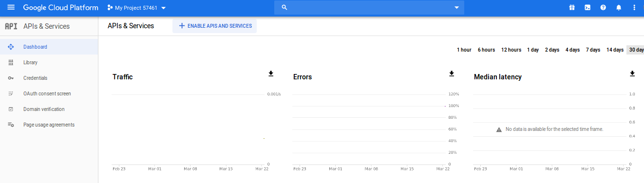
Task: Open OAuth consent screen page
Action: (x=49, y=93)
